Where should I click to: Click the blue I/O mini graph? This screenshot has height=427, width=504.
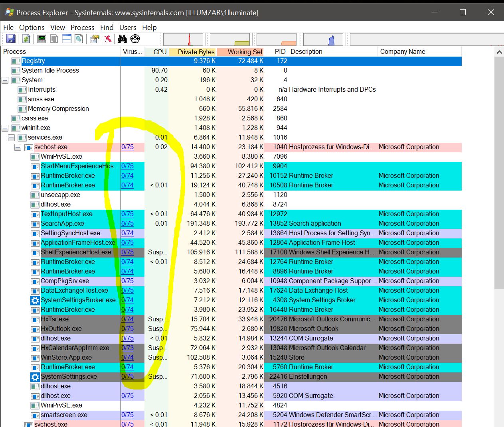(323, 39)
